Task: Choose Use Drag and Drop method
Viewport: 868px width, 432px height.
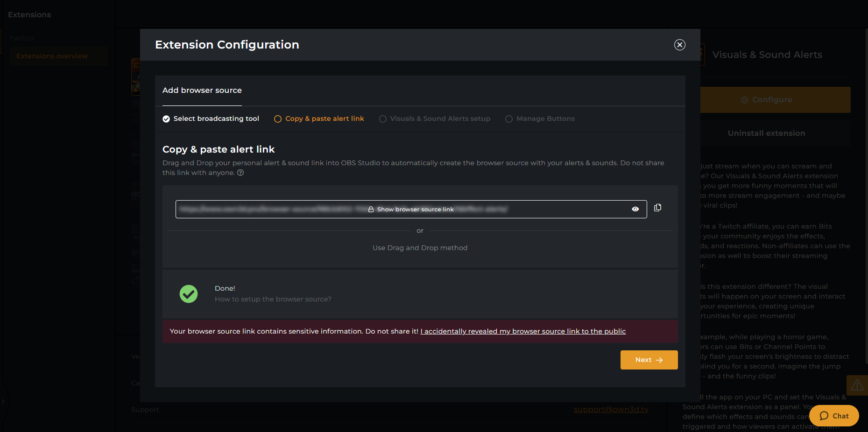Action: pyautogui.click(x=420, y=248)
